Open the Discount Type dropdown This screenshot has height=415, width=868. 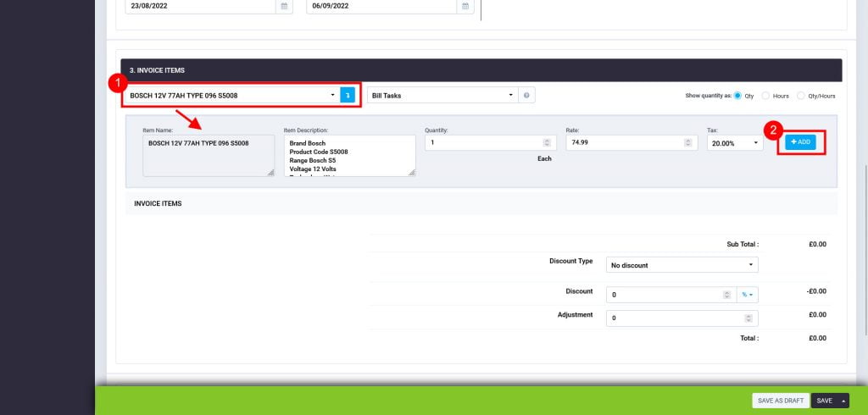(682, 265)
